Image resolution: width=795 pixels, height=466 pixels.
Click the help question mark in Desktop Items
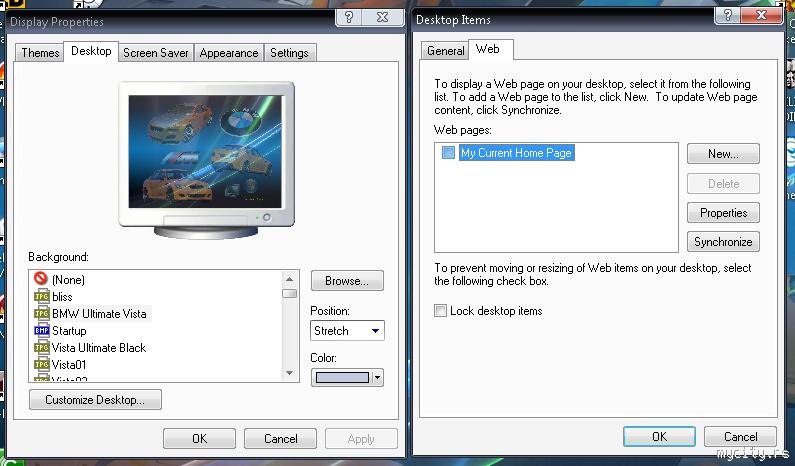(728, 15)
